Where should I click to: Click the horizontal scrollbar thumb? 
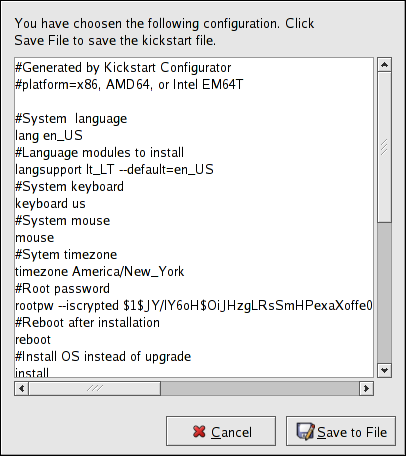tap(95, 389)
